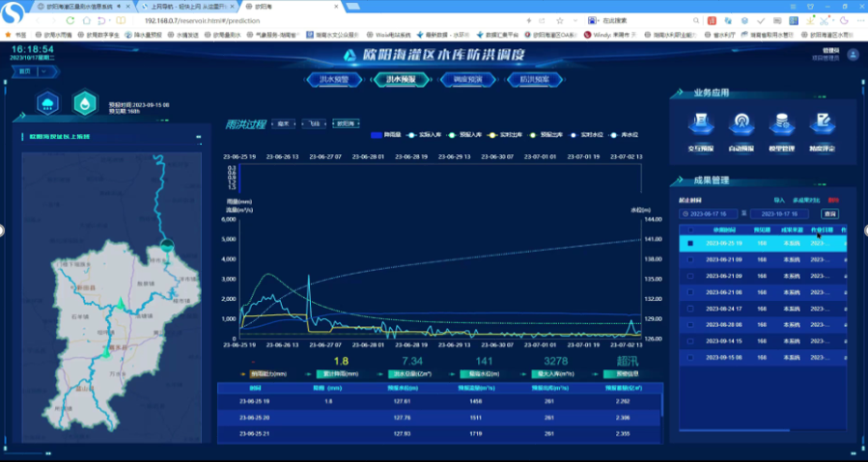Select the 飞仙 station button

314,123
